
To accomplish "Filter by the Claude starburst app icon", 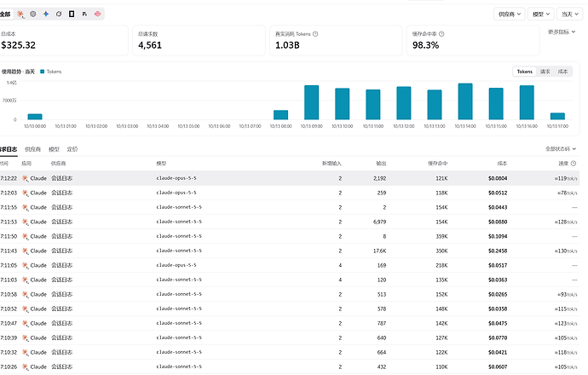I will pyautogui.click(x=20, y=14).
